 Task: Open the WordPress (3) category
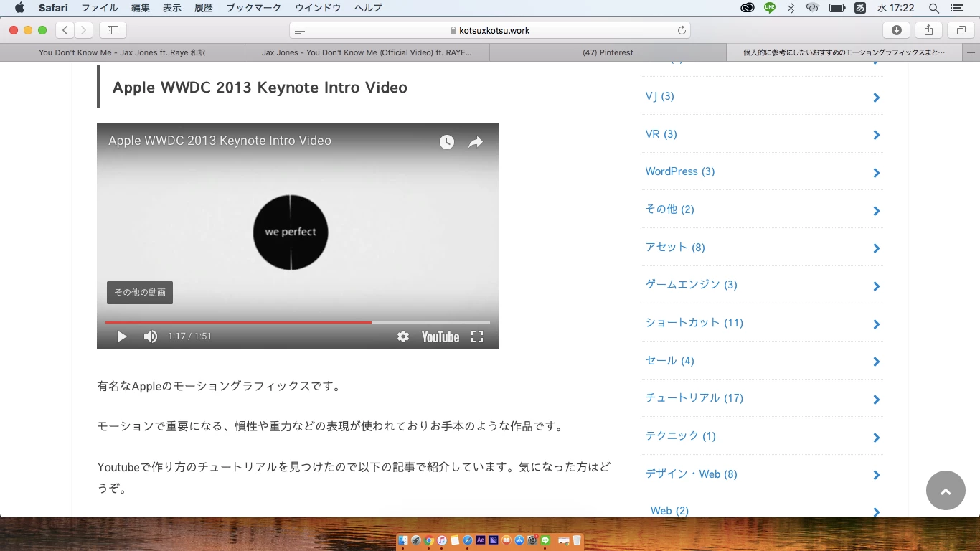click(680, 171)
